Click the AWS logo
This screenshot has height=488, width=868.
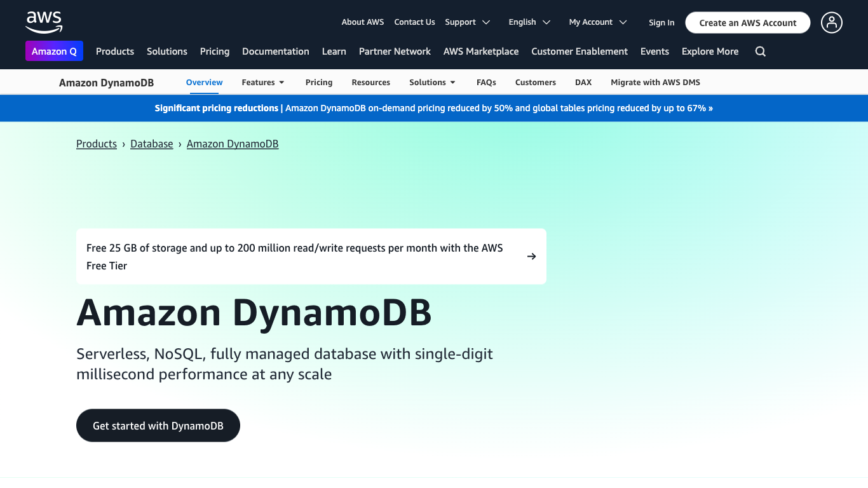[x=44, y=22]
